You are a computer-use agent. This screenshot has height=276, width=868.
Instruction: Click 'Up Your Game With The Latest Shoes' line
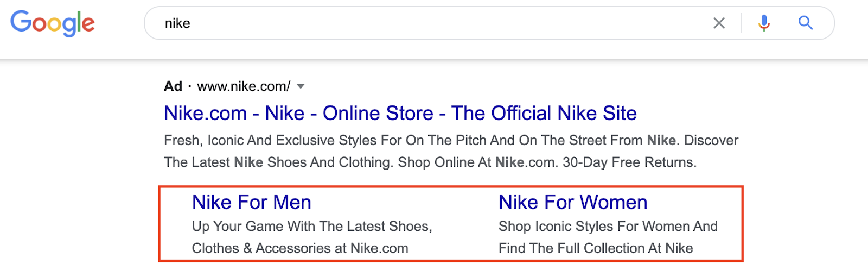[x=312, y=226]
